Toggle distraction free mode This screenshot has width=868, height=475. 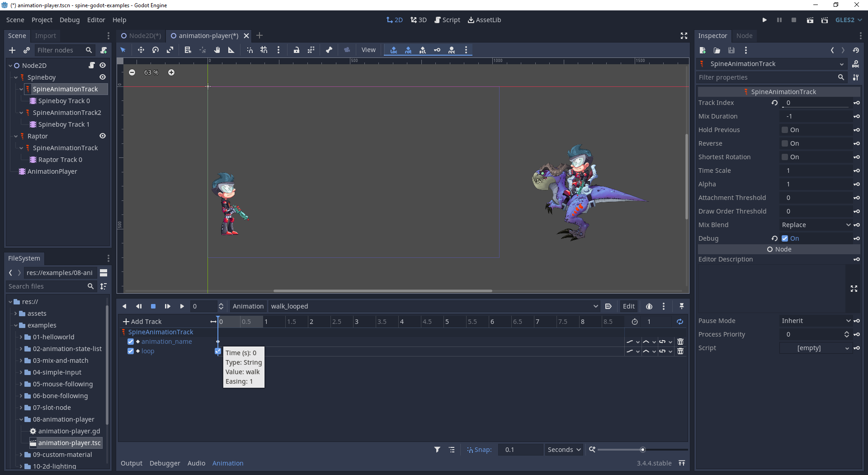pyautogui.click(x=684, y=36)
